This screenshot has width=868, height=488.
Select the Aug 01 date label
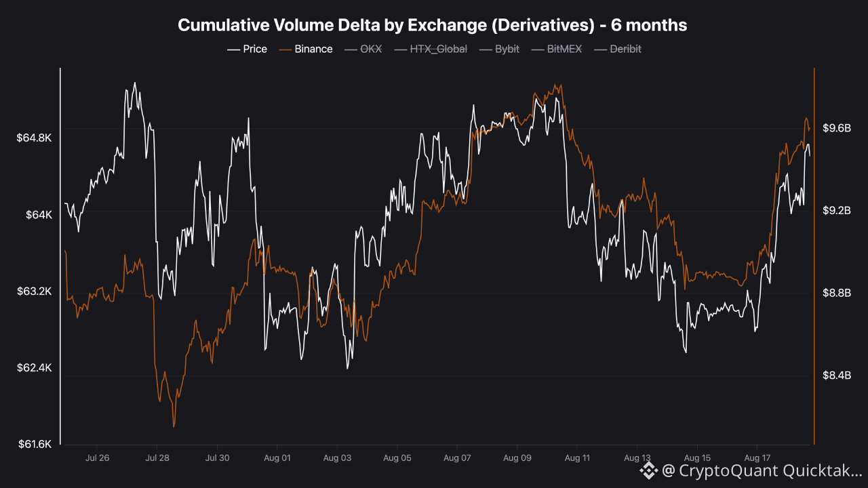277,457
